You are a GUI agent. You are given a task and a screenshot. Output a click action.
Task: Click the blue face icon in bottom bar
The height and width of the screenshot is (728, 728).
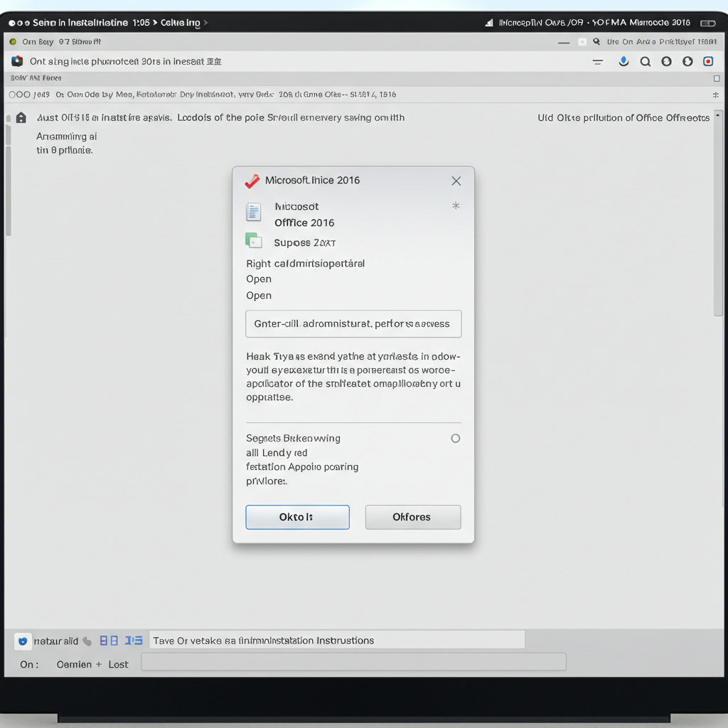point(23,641)
